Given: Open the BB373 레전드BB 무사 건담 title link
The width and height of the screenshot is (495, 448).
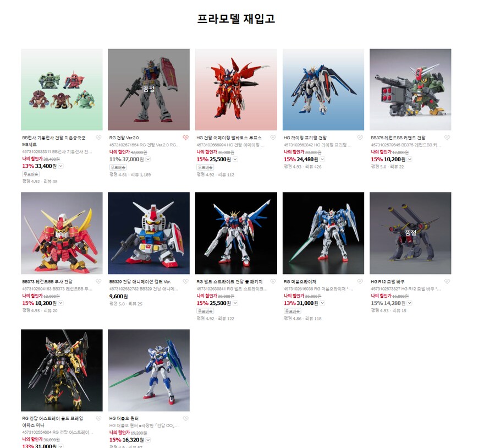Looking at the screenshot, I should [x=47, y=281].
